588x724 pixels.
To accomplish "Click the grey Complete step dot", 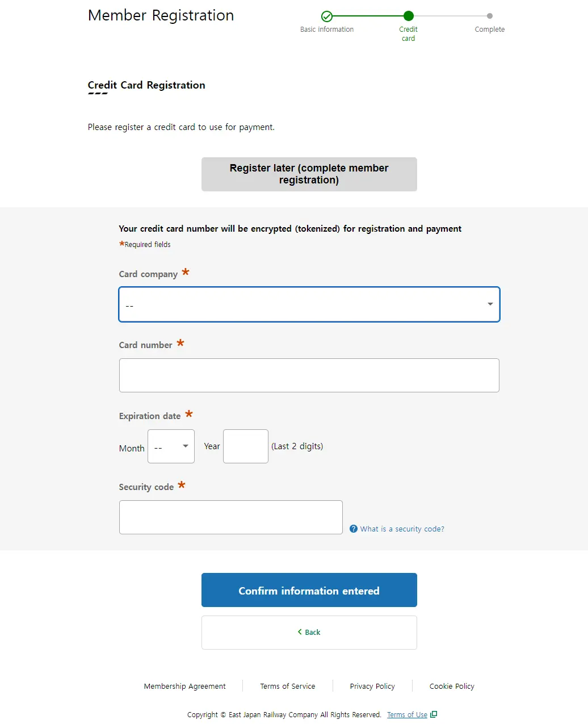I will pos(490,16).
